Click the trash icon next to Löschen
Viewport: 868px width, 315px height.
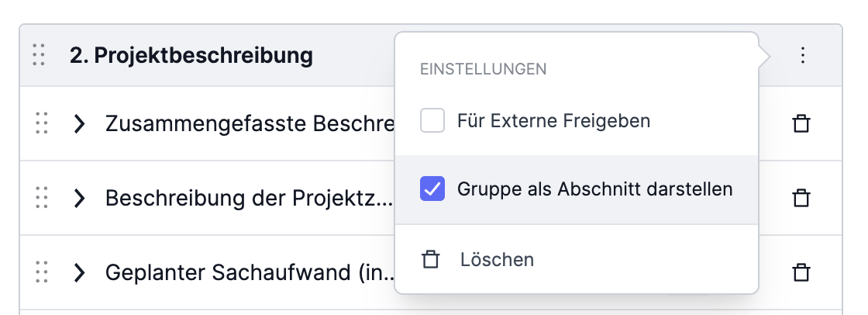pos(431,259)
